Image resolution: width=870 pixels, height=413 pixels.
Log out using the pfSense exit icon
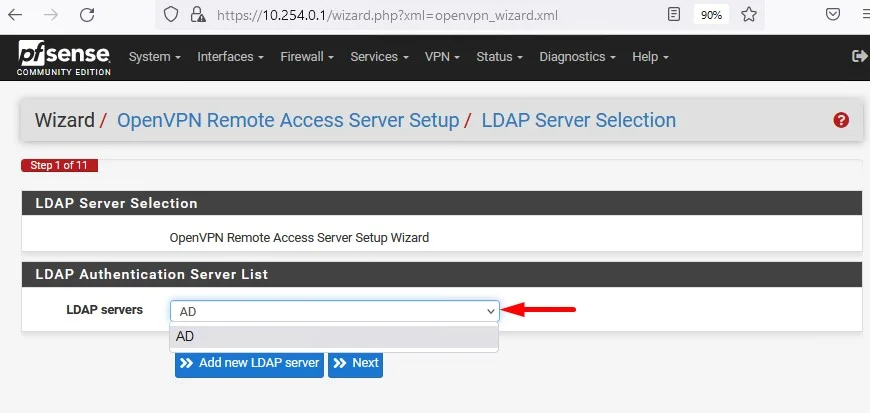pos(859,56)
